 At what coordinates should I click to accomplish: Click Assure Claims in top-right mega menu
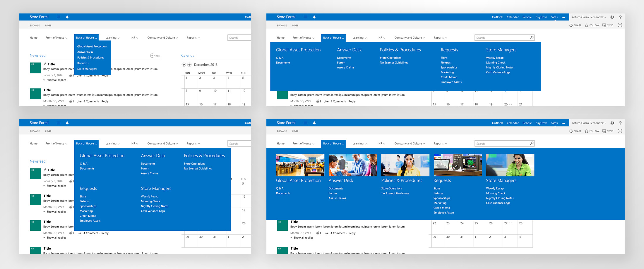346,68
